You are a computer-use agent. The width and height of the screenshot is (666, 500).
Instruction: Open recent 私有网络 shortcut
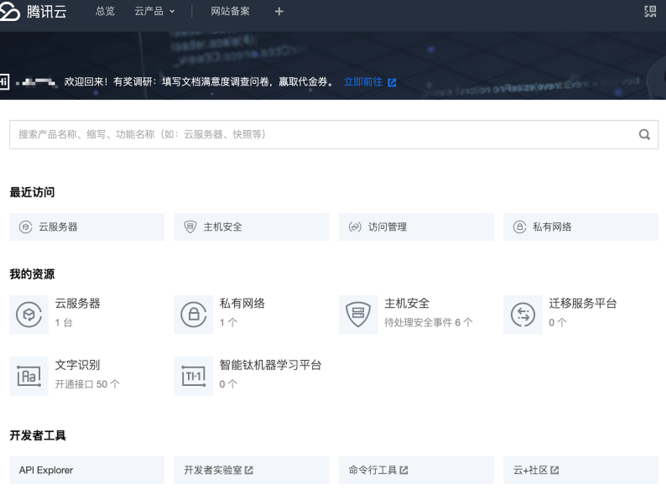click(x=581, y=227)
